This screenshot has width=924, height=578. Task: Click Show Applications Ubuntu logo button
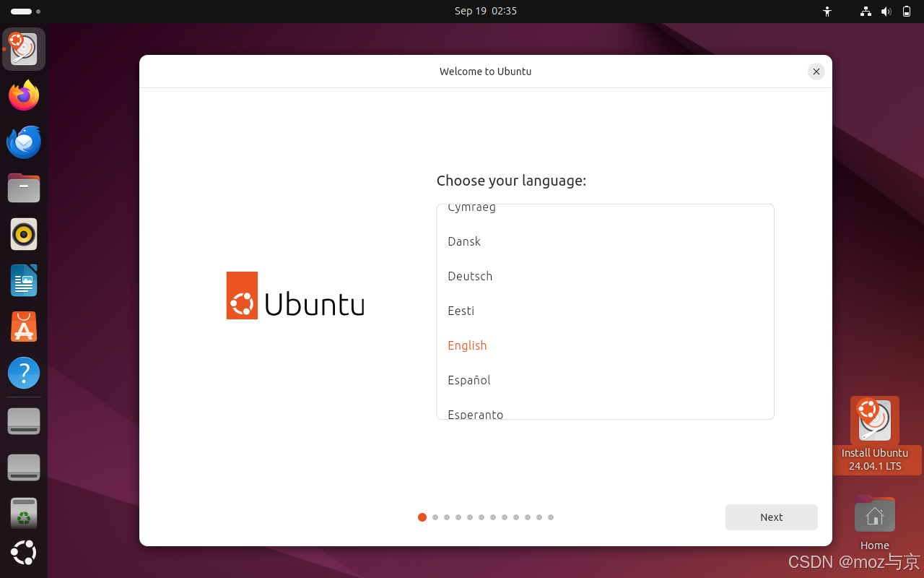pyautogui.click(x=24, y=553)
